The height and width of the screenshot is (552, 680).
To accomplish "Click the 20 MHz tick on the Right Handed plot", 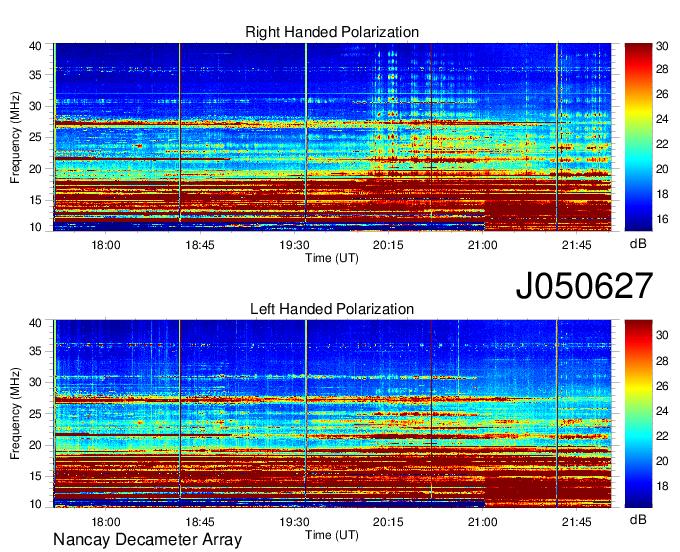I will click(35, 169).
